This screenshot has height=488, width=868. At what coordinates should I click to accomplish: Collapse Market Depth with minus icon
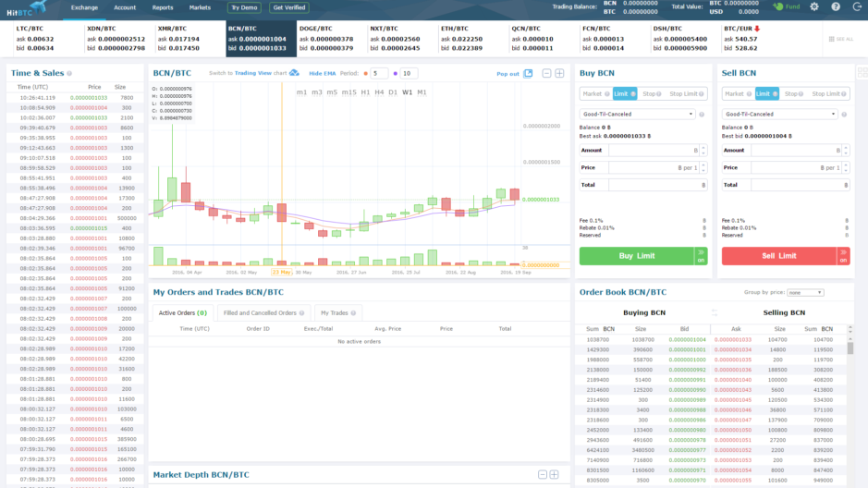click(543, 475)
